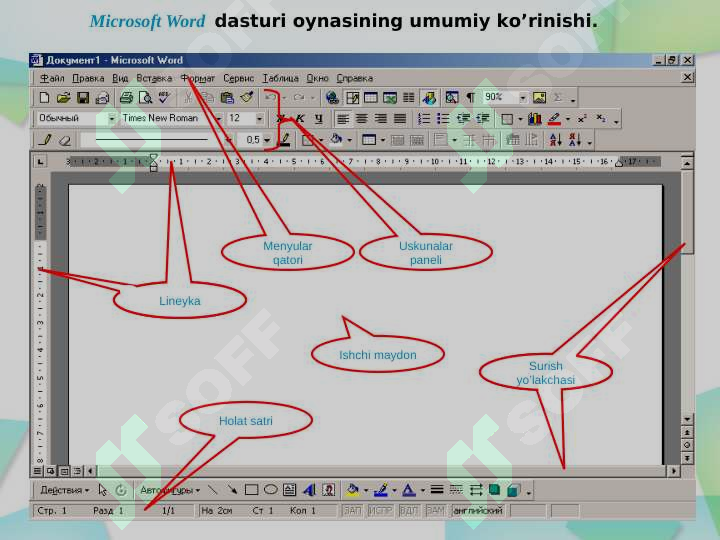Apply Superscript formatting
Viewport: 720px width, 540px height.
coord(582,119)
